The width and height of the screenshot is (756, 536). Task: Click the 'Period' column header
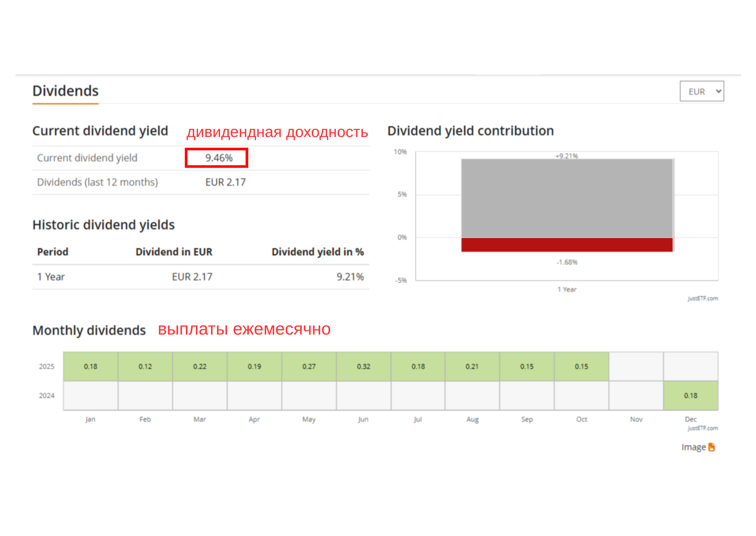coord(53,252)
